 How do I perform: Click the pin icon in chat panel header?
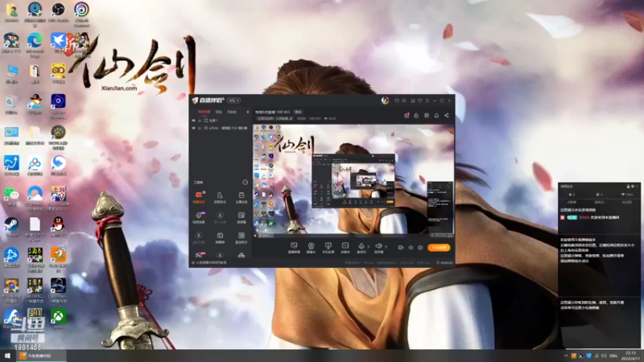pyautogui.click(x=628, y=187)
